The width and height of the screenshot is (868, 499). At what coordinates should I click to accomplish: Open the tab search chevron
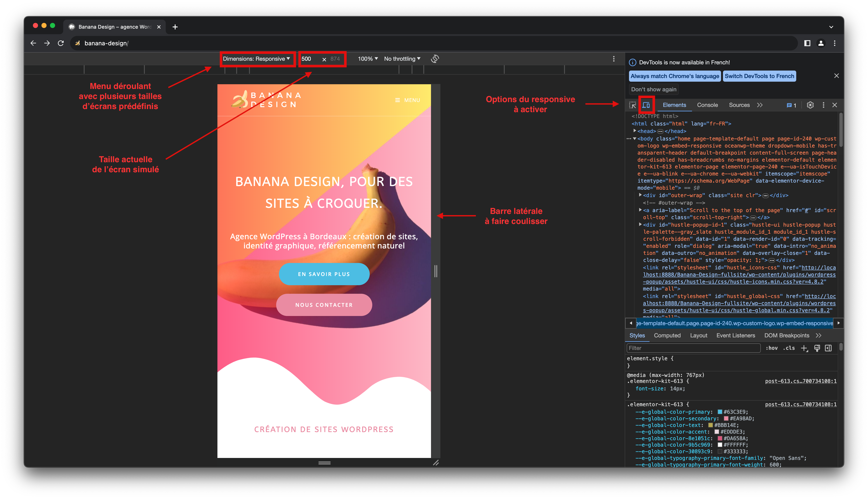(x=831, y=27)
